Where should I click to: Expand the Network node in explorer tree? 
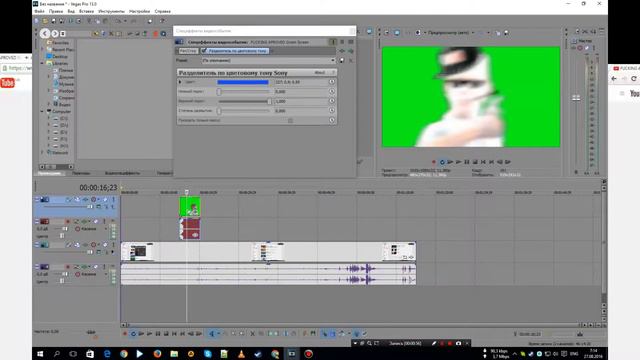pos(42,152)
